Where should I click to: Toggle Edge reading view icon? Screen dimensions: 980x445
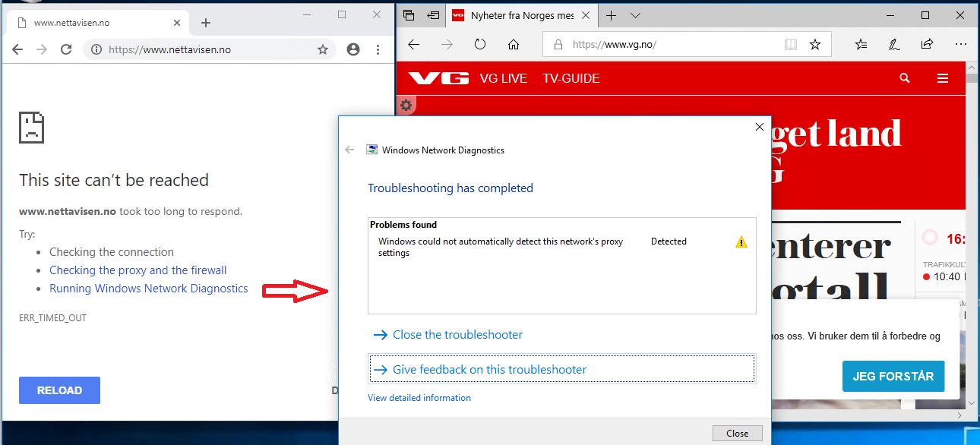791,45
